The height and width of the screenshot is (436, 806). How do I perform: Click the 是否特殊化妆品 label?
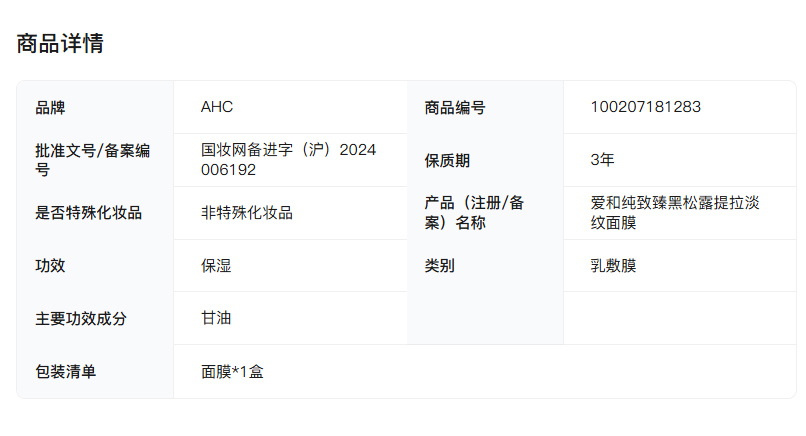[89, 213]
